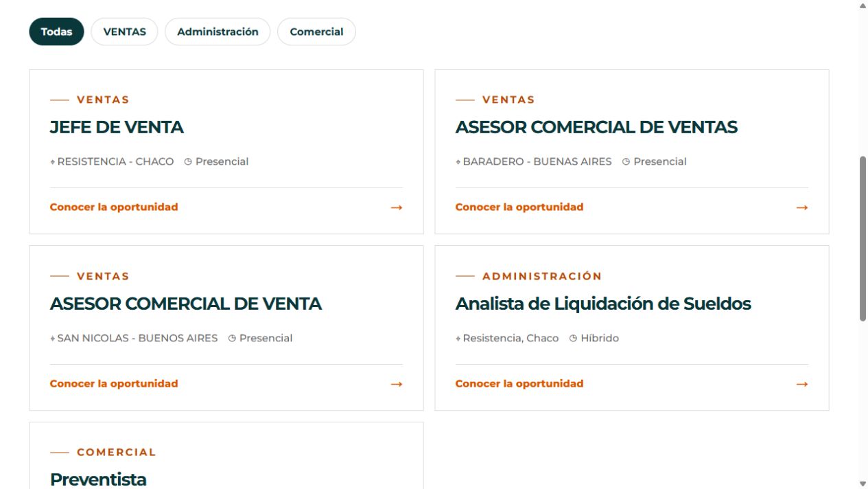This screenshot has height=489, width=868.
Task: Click the ASESOR COMERCIAL DE VENTA title
Action: pyautogui.click(x=186, y=304)
